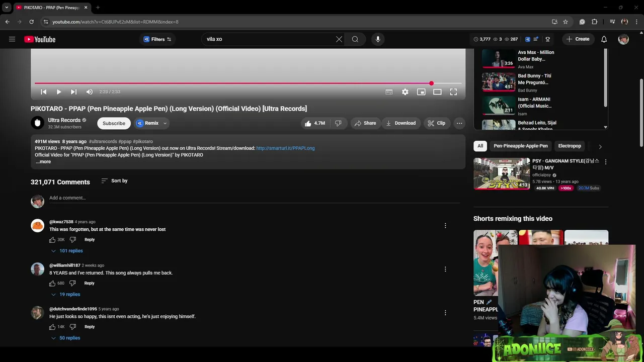Expand the 101 replies under @kwaz7538

click(67, 251)
